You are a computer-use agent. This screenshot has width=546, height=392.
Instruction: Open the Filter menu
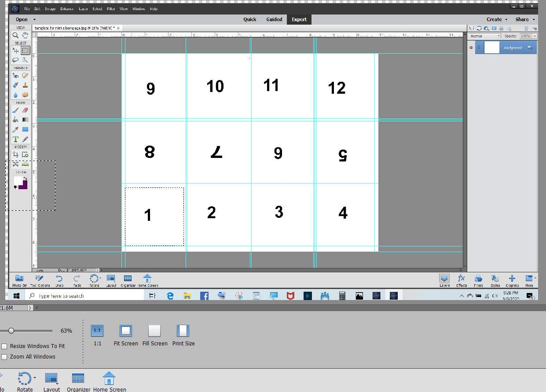pyautogui.click(x=111, y=9)
